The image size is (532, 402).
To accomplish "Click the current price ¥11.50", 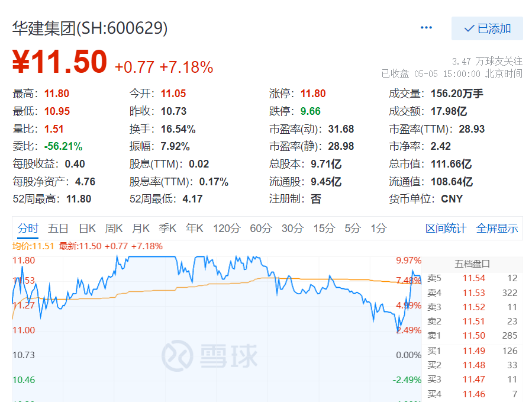I will pyautogui.click(x=60, y=62).
